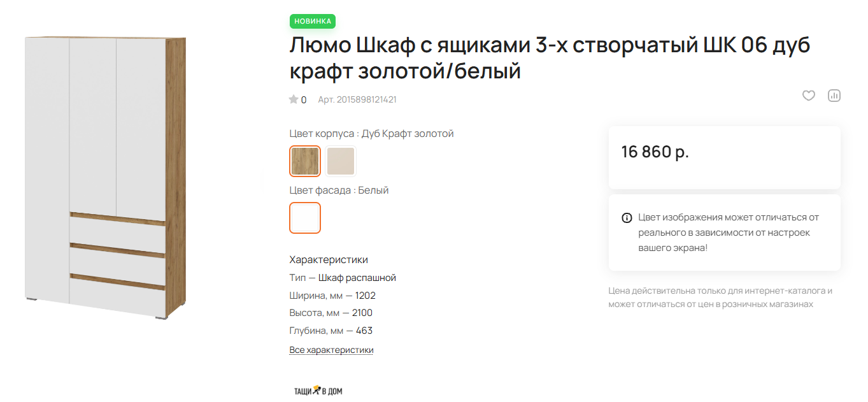Follow the Шкаф распашной type link
Screen dimensions: 868x402
tap(357, 278)
